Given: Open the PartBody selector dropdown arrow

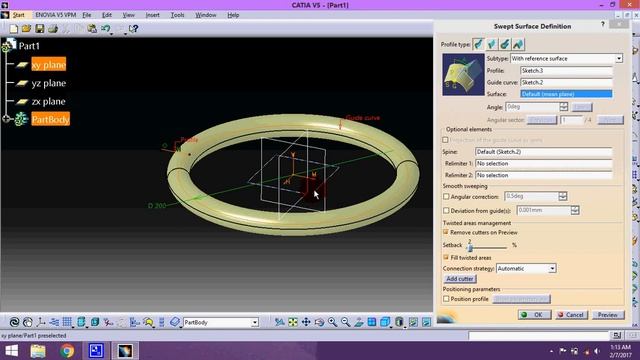Looking at the screenshot, I should point(255,322).
